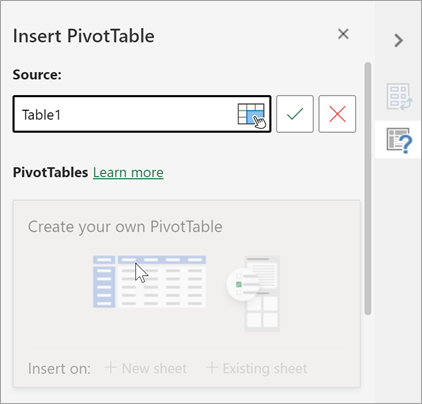Insert PivotTable on a New sheet

[146, 368]
